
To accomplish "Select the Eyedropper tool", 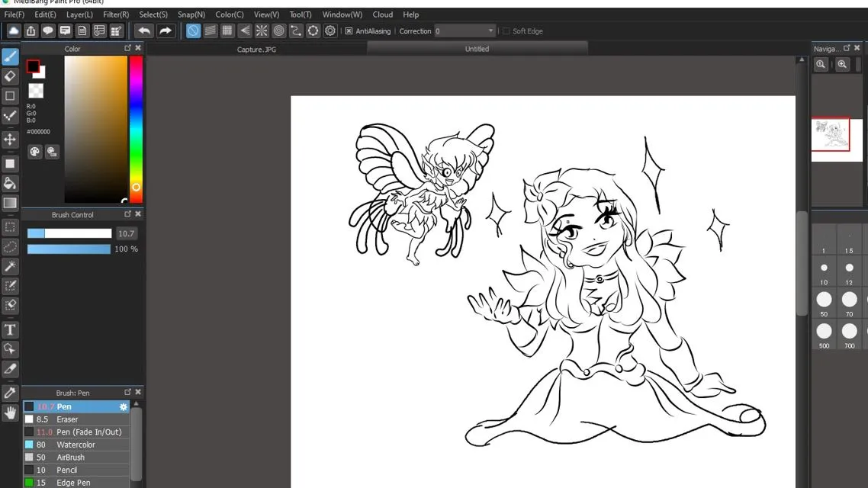I will pos(10,393).
